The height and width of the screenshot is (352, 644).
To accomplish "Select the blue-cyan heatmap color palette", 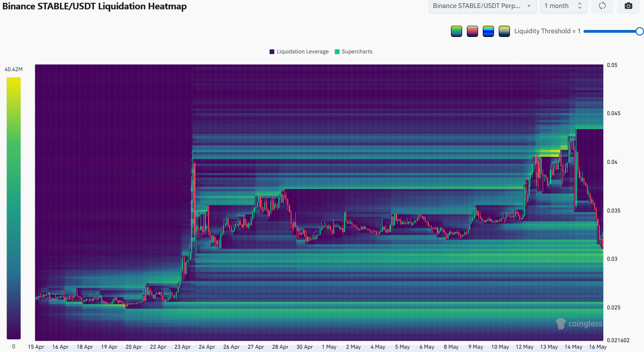I will pos(488,31).
